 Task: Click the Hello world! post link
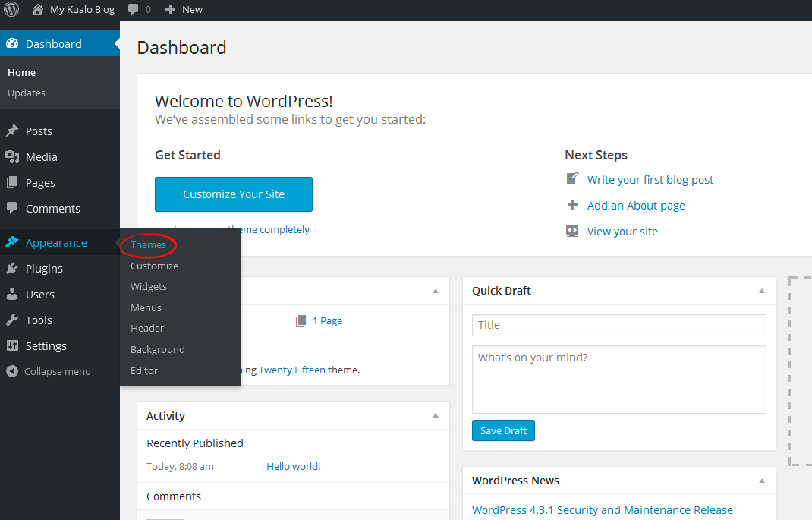[x=293, y=466]
